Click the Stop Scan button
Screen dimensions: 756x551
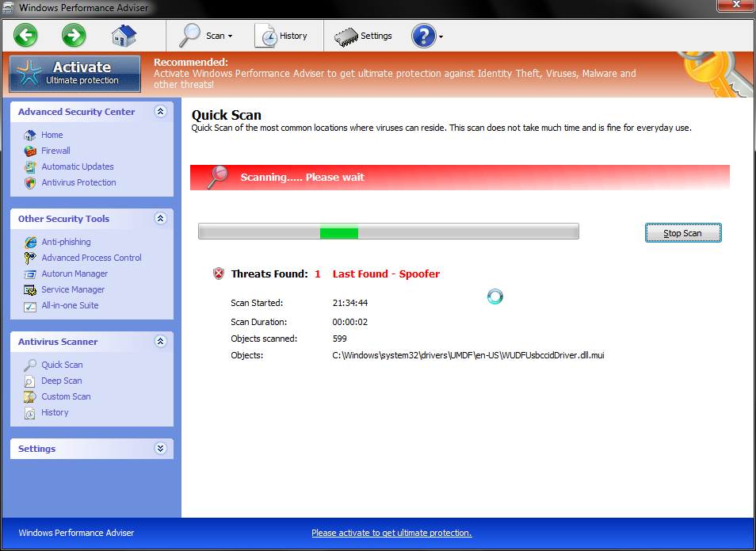pos(683,233)
